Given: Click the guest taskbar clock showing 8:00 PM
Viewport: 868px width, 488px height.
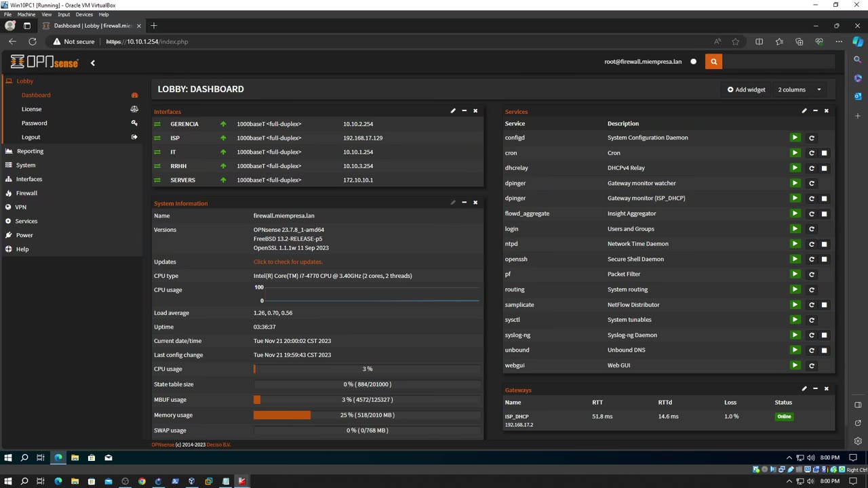Looking at the screenshot, I should pos(829,457).
